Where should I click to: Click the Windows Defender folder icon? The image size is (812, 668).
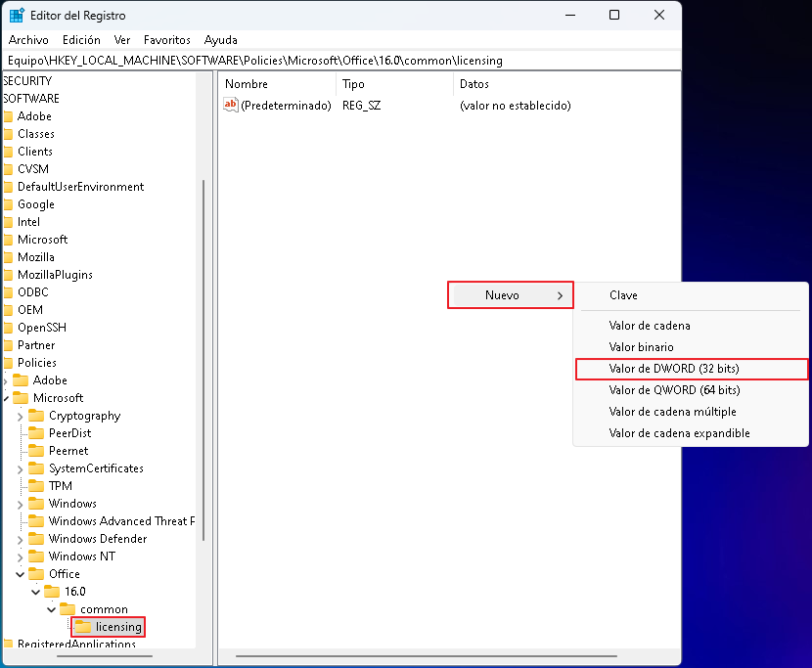[x=36, y=539]
